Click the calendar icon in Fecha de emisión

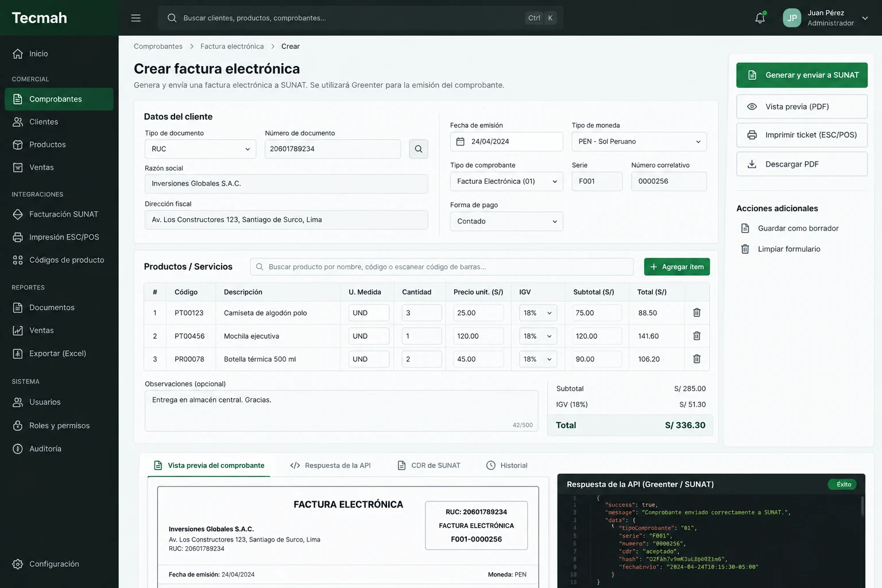(461, 142)
